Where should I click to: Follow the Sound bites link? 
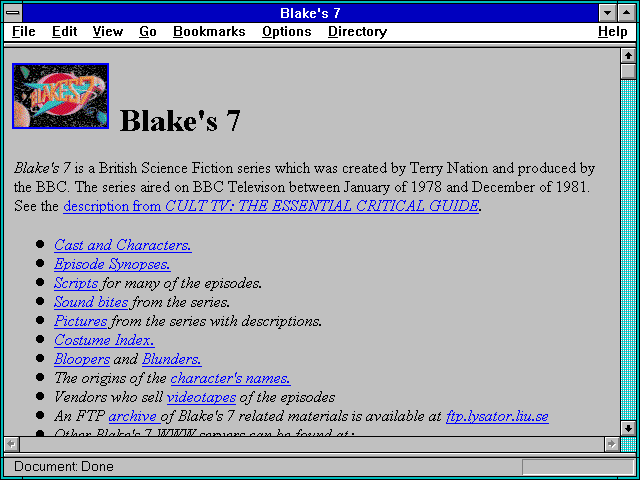tap(91, 302)
